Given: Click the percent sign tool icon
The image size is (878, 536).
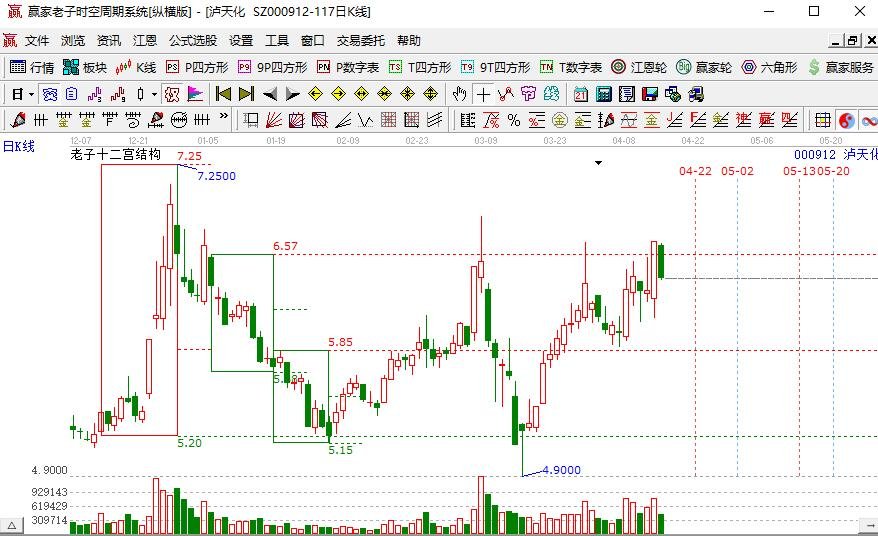Looking at the screenshot, I should (513, 120).
